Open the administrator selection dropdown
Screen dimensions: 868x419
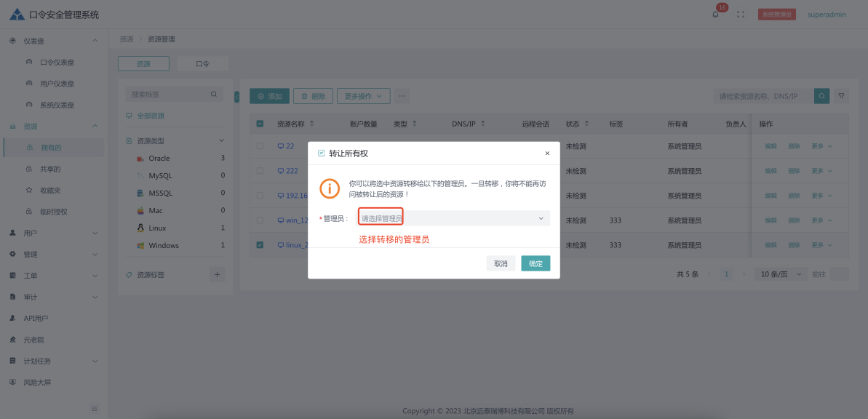point(453,218)
